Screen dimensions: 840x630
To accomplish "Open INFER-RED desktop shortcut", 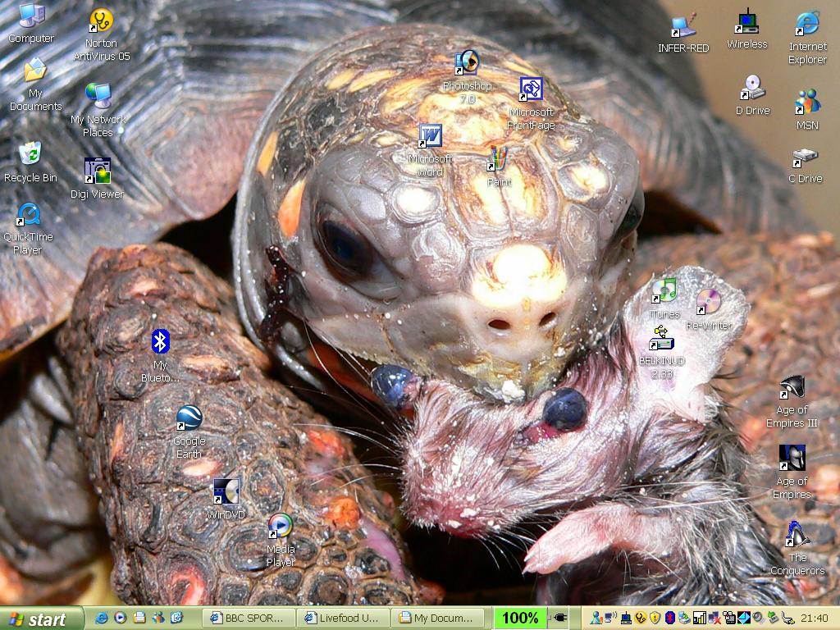I will (x=683, y=33).
